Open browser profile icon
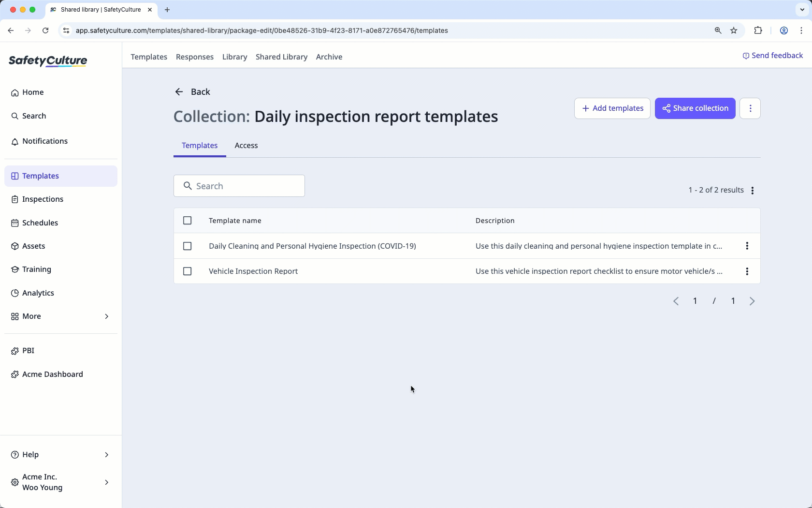The image size is (812, 508). 784,30
